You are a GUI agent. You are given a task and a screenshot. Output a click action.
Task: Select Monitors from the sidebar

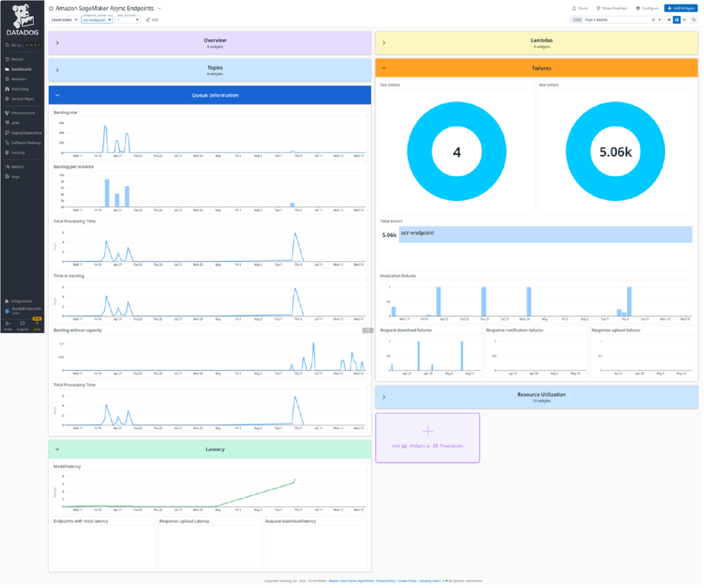(x=18, y=79)
